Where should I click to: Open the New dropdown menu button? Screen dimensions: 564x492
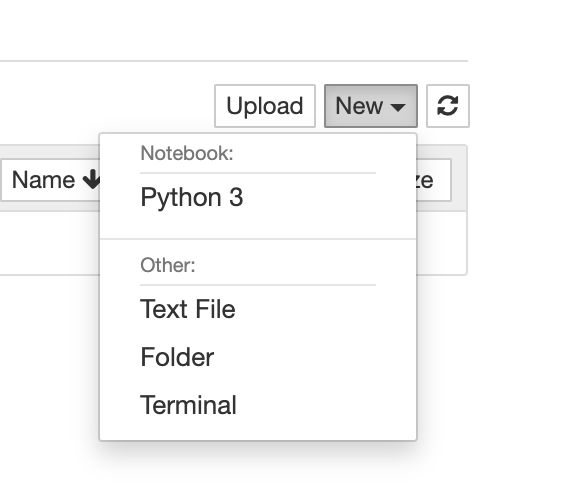[371, 106]
